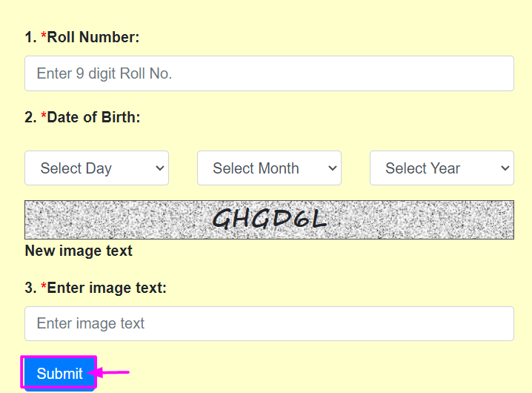Click the chevron arrow on Select Year

(x=505, y=168)
